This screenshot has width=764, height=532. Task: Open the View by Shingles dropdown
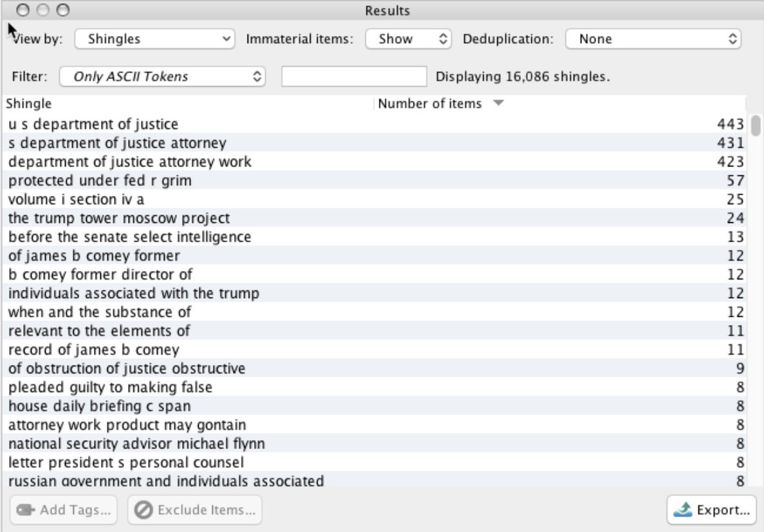coord(154,39)
